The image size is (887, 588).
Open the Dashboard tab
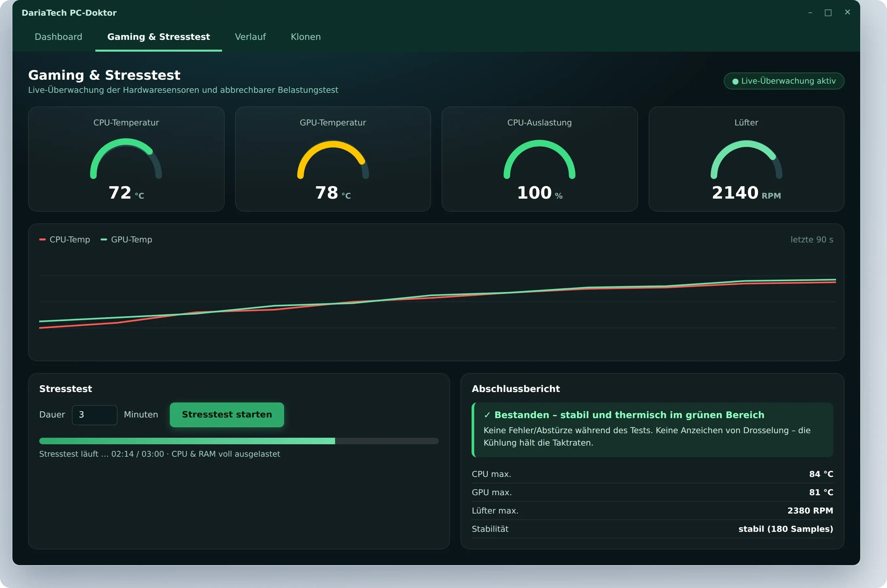58,37
